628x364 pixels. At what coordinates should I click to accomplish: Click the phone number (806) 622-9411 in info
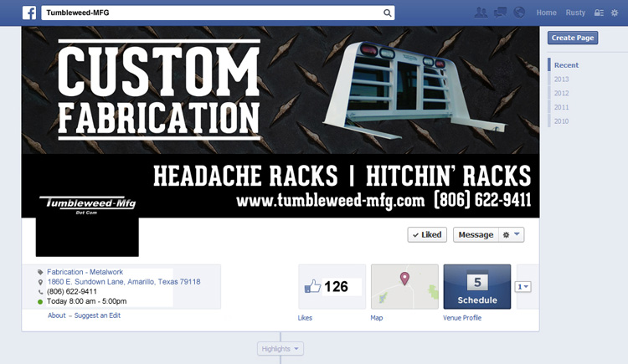[x=72, y=291]
